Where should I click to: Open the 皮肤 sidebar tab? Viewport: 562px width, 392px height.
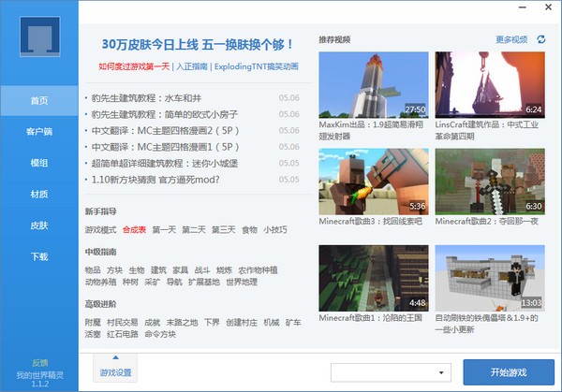coord(39,225)
